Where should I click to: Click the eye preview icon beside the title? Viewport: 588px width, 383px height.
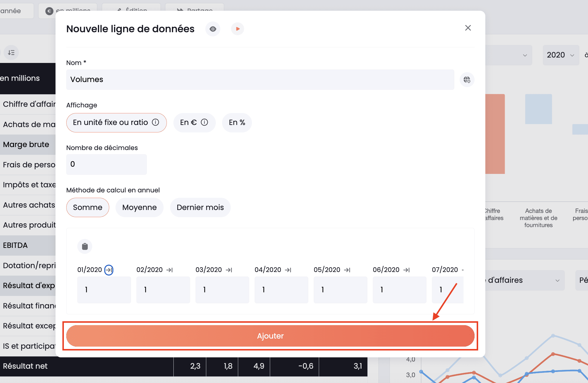(213, 29)
